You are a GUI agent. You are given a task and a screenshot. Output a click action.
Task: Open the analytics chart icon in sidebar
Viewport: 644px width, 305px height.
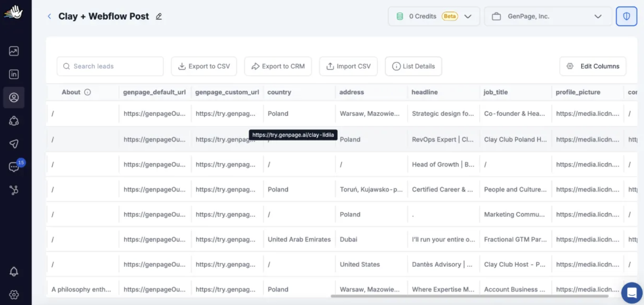click(x=14, y=51)
